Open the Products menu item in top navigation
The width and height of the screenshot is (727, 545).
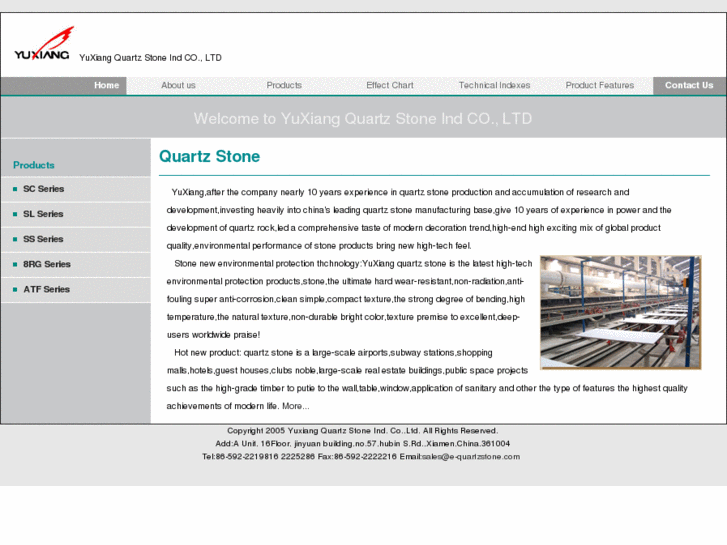point(284,85)
